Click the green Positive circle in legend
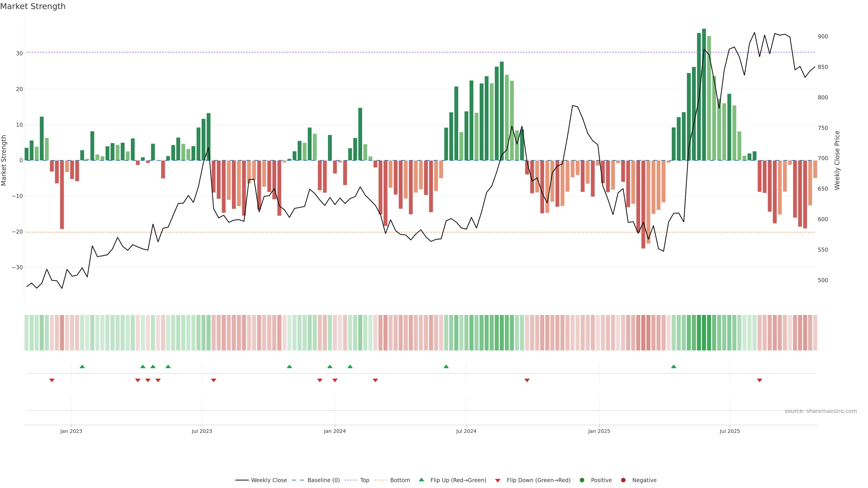This screenshot has height=488, width=868. pyautogui.click(x=582, y=480)
